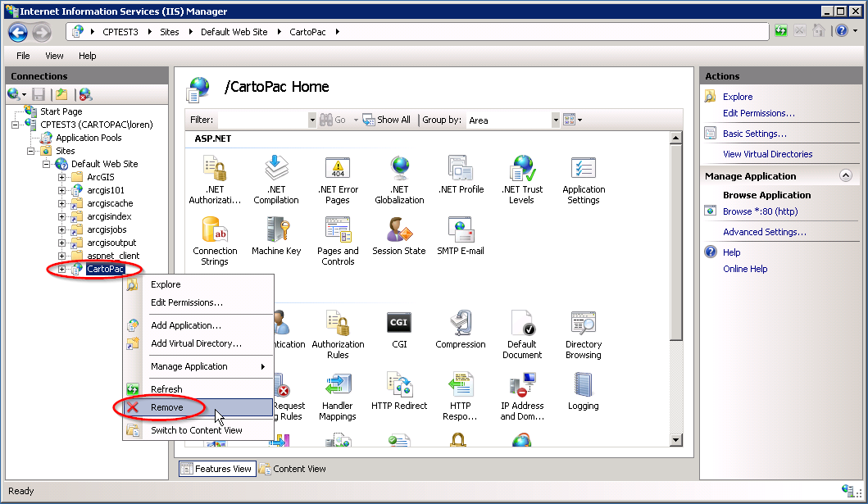Screen dimensions: 868x504
Task: Expand the arcgis101 tree node
Action: pos(62,190)
